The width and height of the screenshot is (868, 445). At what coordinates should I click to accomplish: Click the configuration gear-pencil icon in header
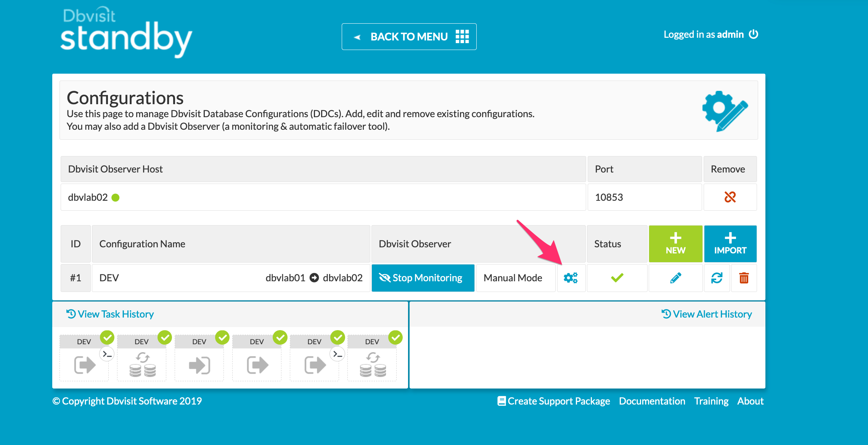[x=725, y=111]
